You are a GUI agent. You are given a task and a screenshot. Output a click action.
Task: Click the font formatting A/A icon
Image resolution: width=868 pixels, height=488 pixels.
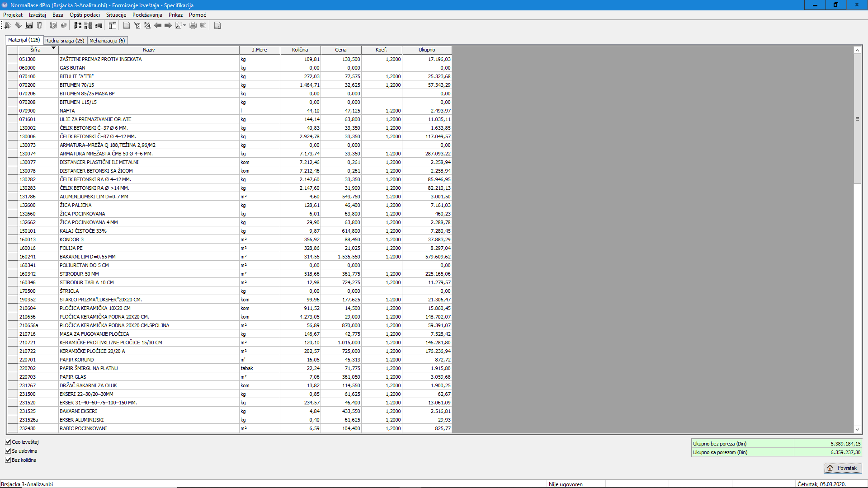pyautogui.click(x=147, y=25)
